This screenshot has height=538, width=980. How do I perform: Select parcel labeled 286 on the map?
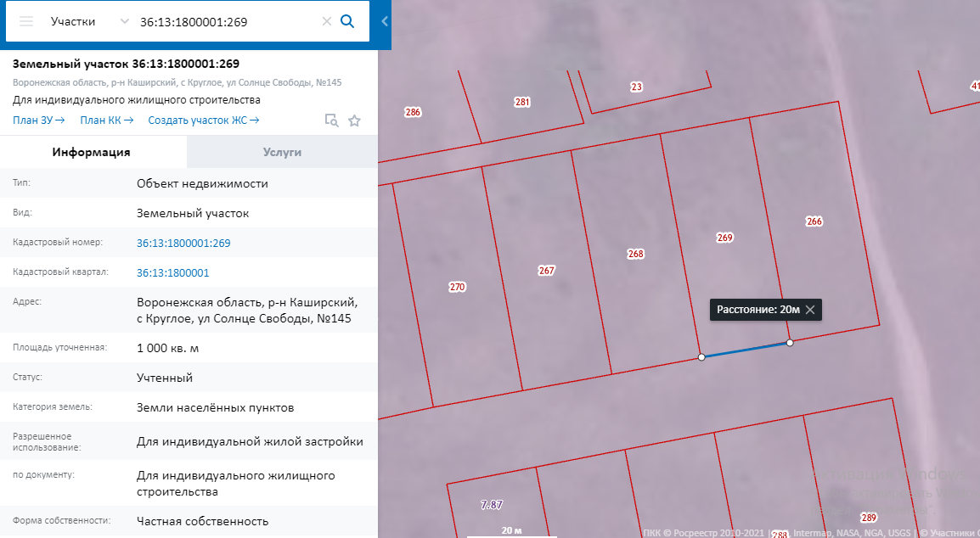click(413, 113)
